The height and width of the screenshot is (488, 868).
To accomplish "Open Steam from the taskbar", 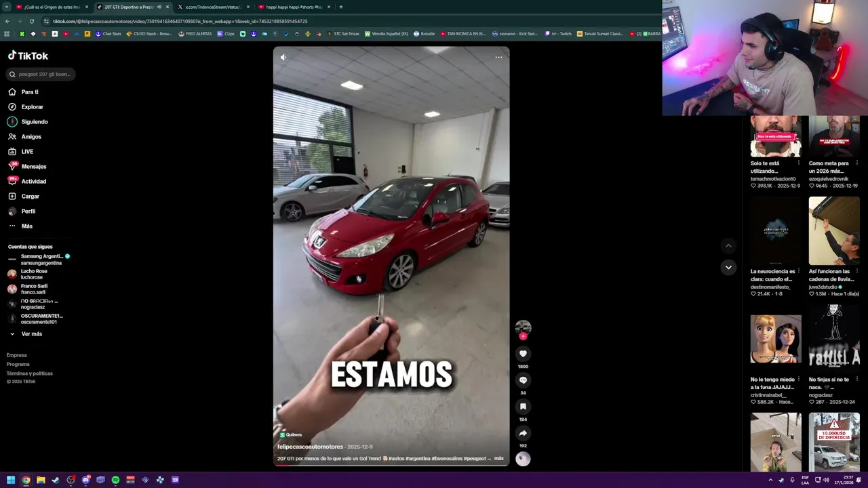I will pos(56,480).
